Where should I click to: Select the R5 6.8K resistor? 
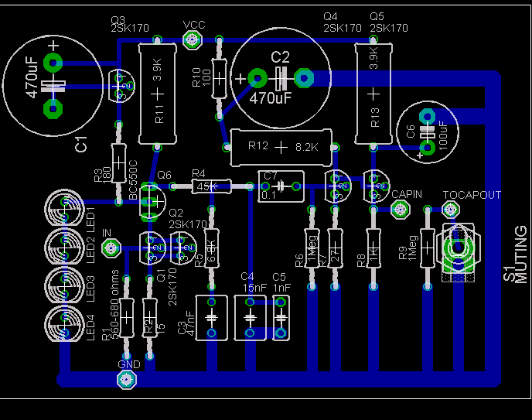(x=212, y=249)
